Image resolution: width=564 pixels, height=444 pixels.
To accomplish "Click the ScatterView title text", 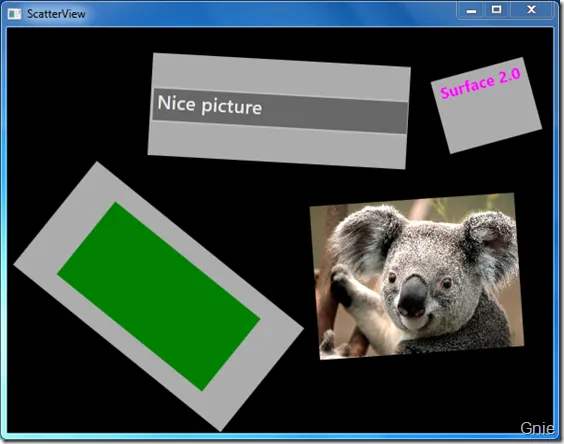I will click(x=56, y=14).
